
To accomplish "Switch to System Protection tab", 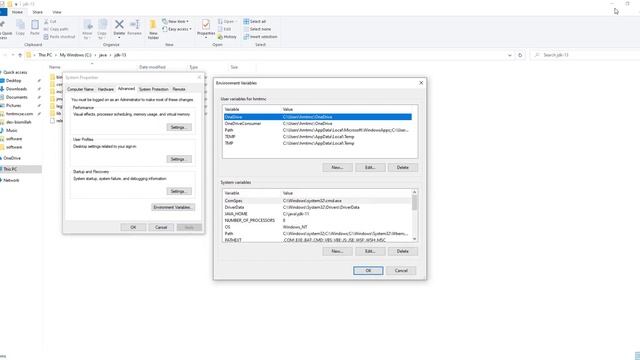I will (x=153, y=89).
